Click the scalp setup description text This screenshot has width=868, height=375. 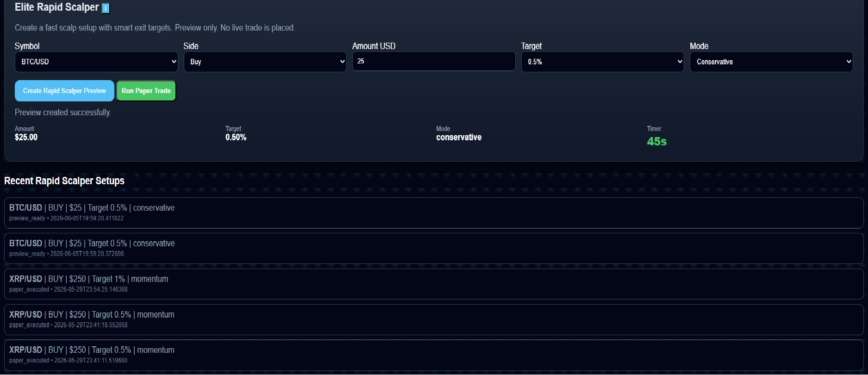[155, 28]
